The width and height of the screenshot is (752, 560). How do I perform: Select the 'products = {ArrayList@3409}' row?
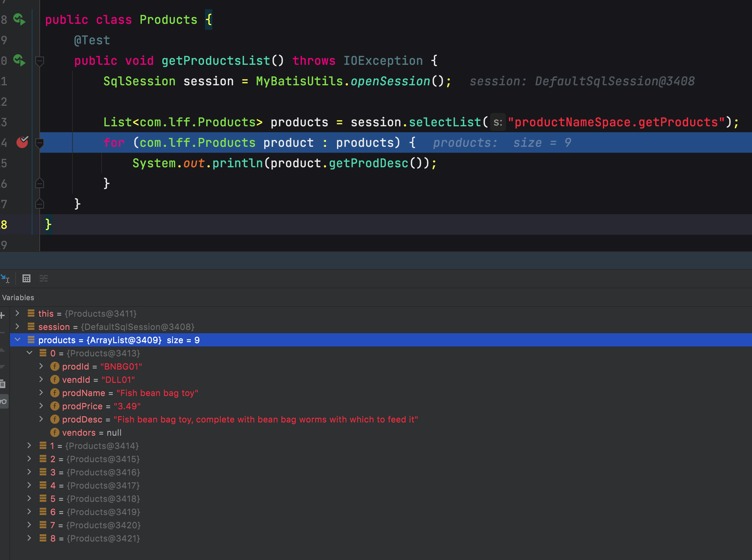(x=381, y=340)
